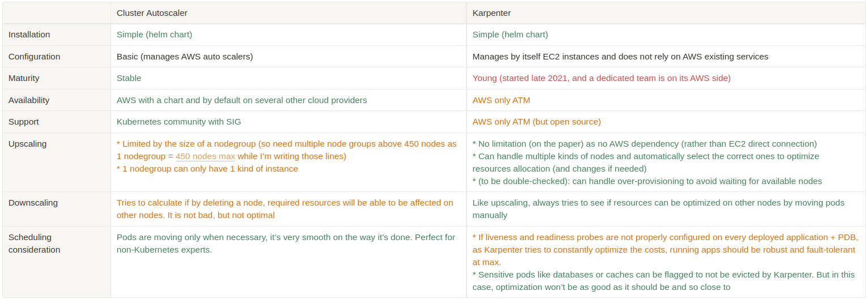Click the red "Young (started late 2021" cell

pos(602,78)
